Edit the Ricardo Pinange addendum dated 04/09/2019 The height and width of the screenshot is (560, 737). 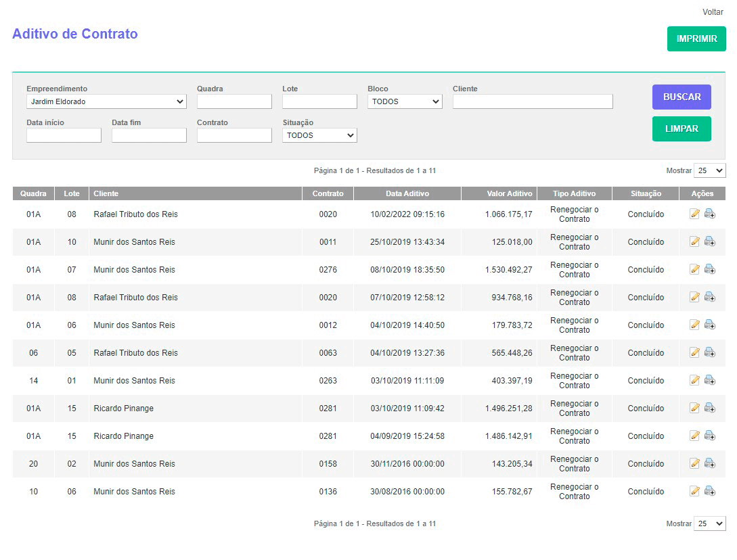tap(694, 436)
